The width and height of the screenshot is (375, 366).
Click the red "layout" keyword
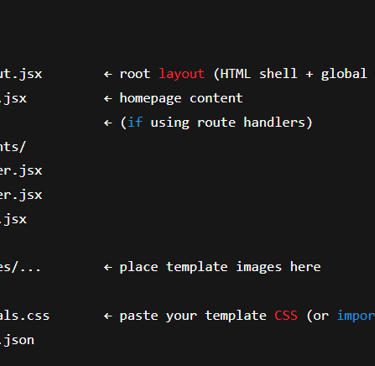coord(182,74)
